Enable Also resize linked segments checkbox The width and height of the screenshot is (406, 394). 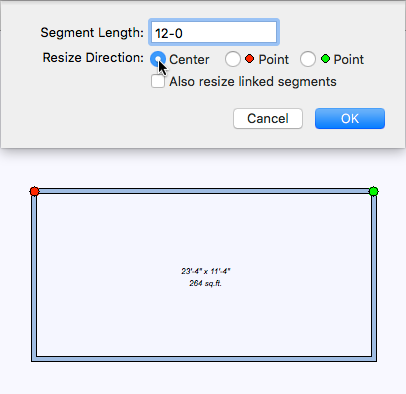pyautogui.click(x=158, y=81)
